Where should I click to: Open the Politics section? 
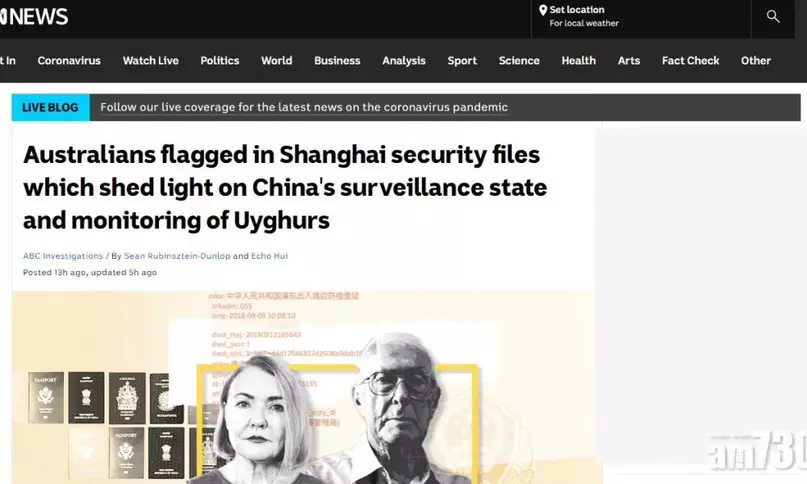(x=220, y=61)
